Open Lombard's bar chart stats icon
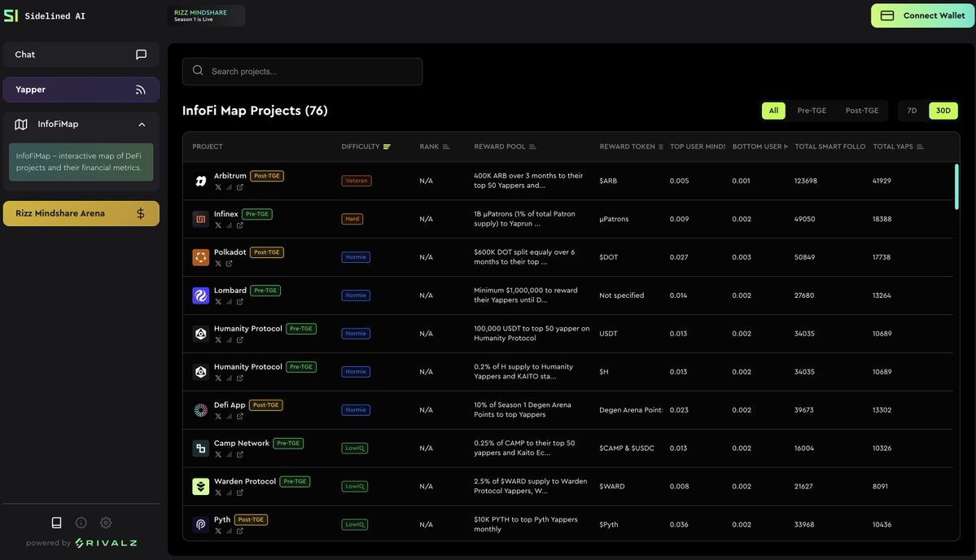Screen dimensions: 976x560 click(x=229, y=302)
